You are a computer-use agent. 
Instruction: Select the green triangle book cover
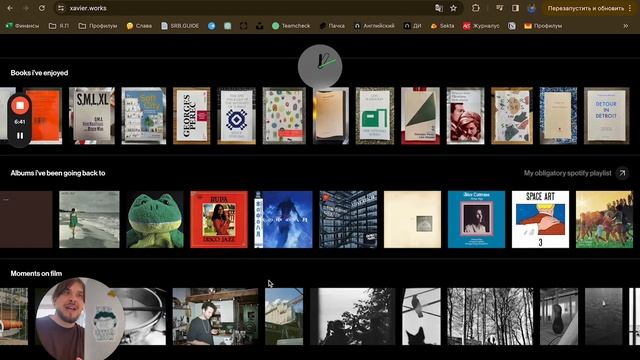(x=420, y=116)
